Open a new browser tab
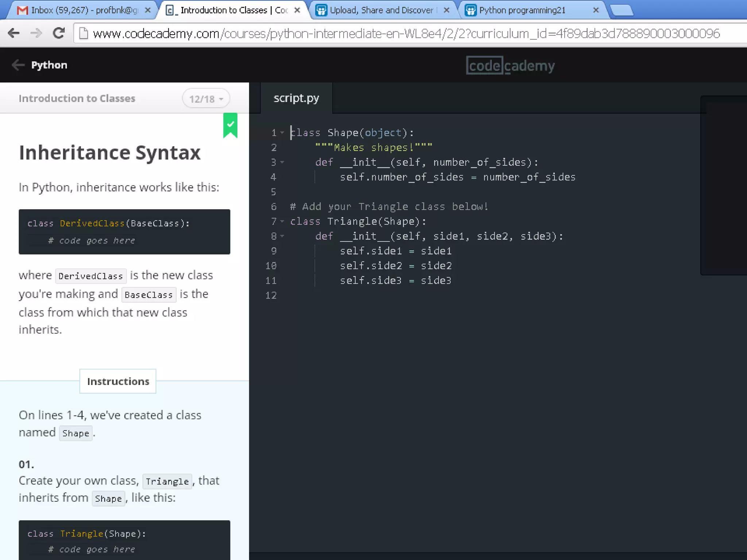The height and width of the screenshot is (560, 747). pyautogui.click(x=622, y=11)
